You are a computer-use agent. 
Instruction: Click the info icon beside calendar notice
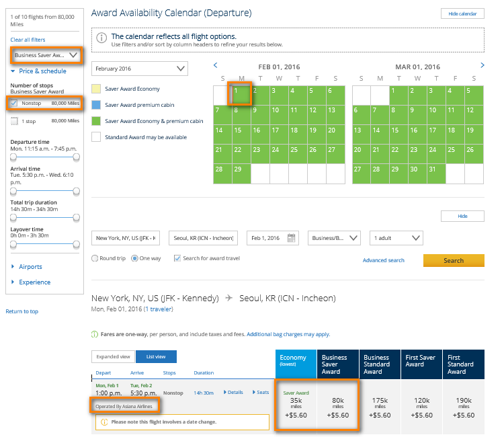[x=101, y=38]
